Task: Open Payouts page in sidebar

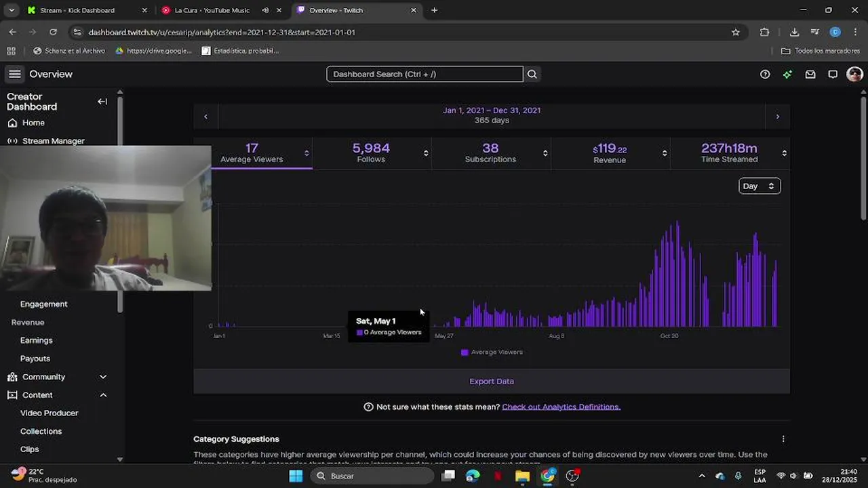Action: pos(35,359)
